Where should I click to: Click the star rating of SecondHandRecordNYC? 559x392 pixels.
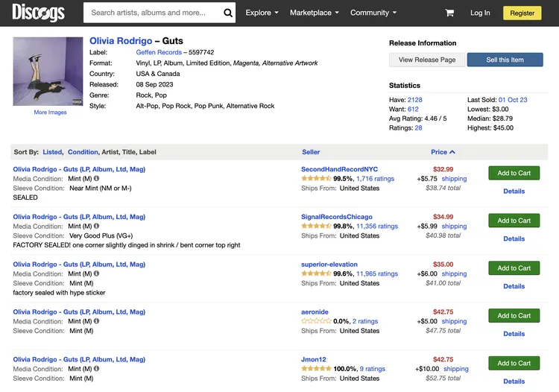tap(316, 178)
